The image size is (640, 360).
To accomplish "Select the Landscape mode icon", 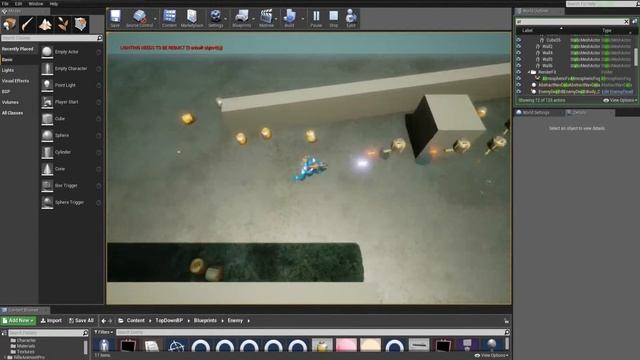I will click(45, 24).
